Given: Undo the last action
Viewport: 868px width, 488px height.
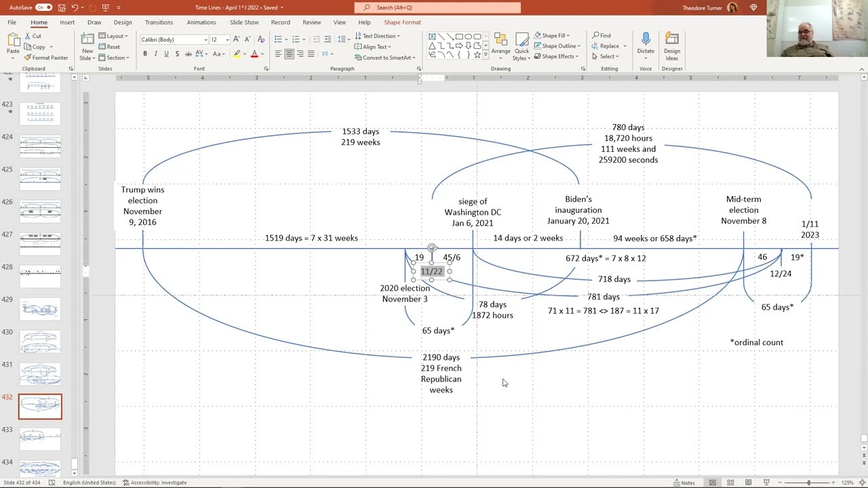Looking at the screenshot, I should coord(75,7).
